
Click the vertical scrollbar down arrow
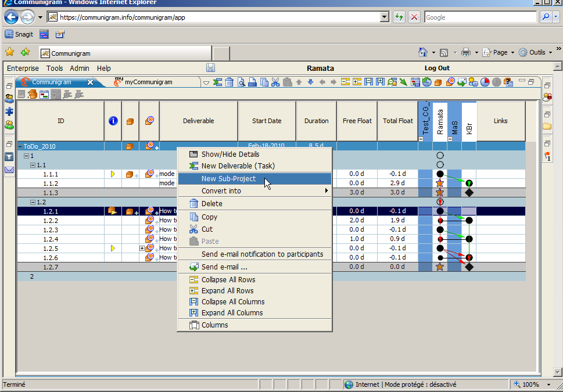point(557,372)
